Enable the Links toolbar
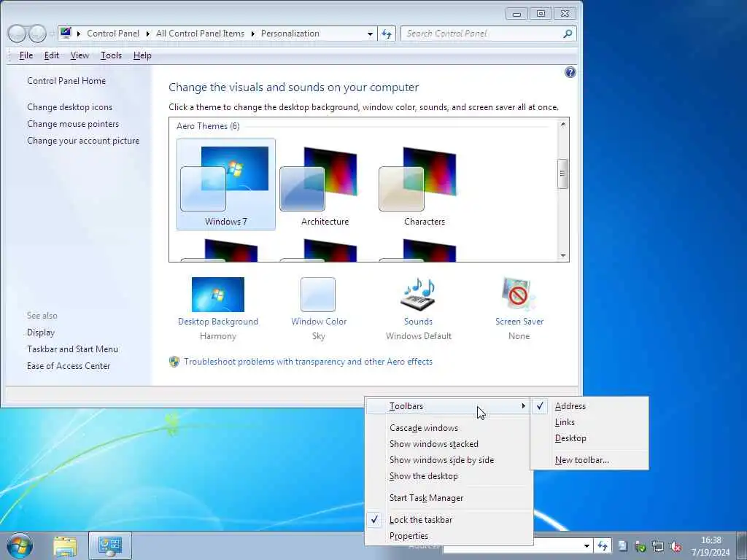Image resolution: width=747 pixels, height=560 pixels. pyautogui.click(x=589, y=422)
